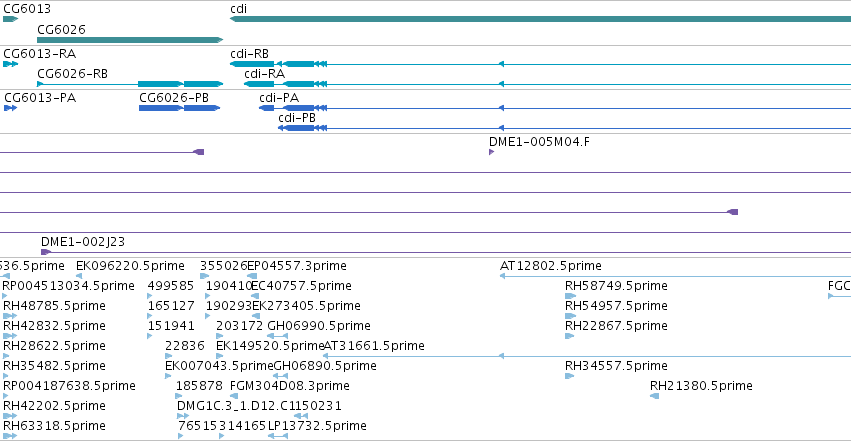Select the RH58749.5prime EST
Image resolution: width=851 pixels, height=441 pixels.
coord(570,296)
